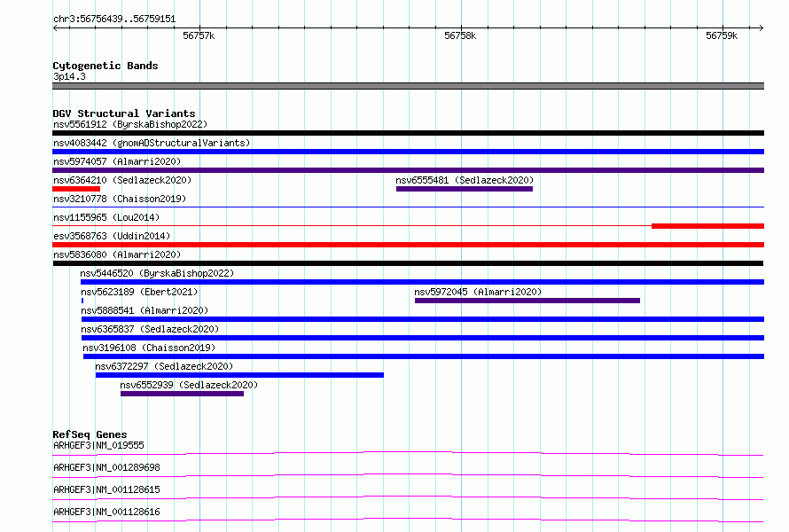Open esv3568763 (Uddin2014) label
Image resolution: width=789 pixels, height=532 pixels.
click(112, 236)
